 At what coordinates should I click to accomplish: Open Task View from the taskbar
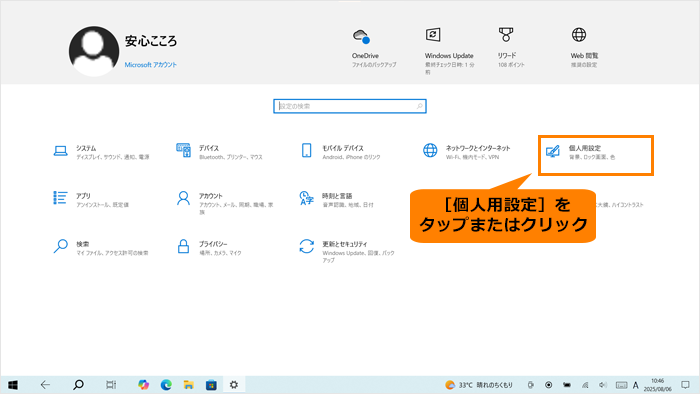(111, 385)
